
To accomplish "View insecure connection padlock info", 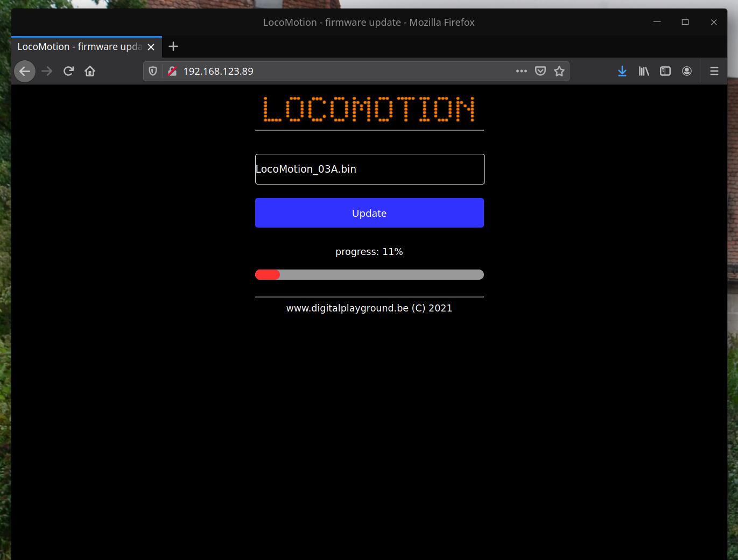I will pos(172,71).
